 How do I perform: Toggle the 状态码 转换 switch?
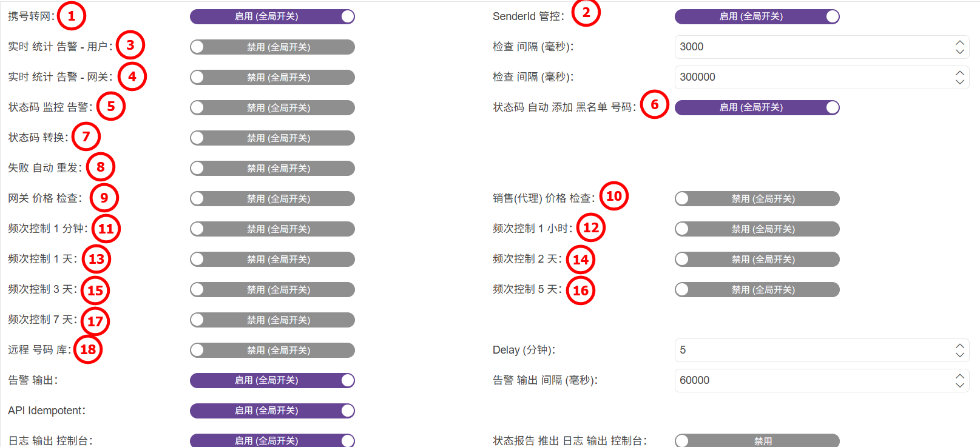(x=272, y=138)
